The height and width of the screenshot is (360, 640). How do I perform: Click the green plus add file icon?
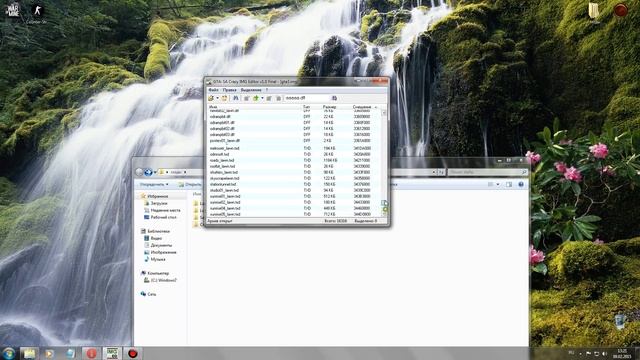(256, 98)
